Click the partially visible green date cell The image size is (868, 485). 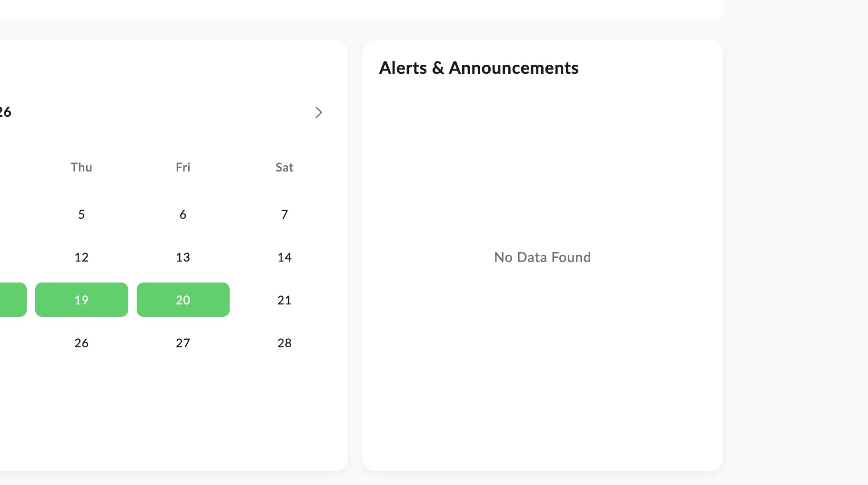[13, 300]
